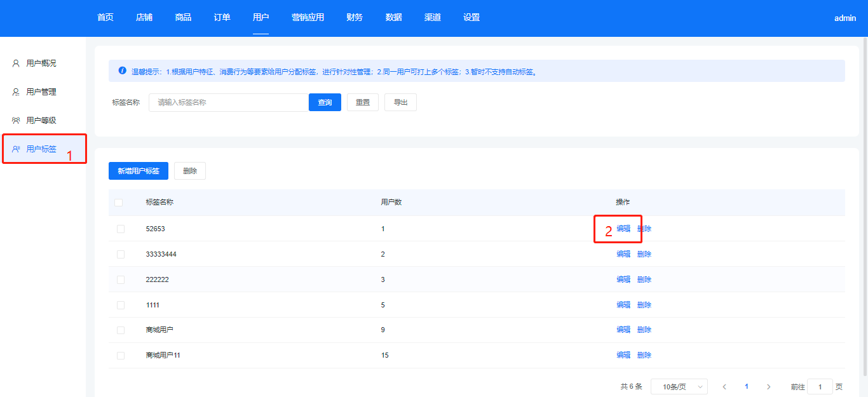868x397 pixels.
Task: Toggle the select-all checkbox in table header
Action: 119,203
